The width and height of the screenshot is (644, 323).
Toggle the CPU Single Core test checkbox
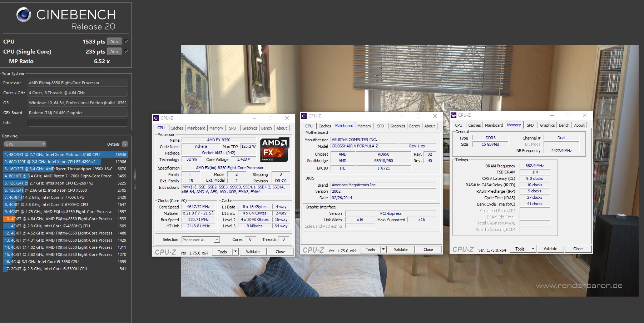pyautogui.click(x=126, y=51)
